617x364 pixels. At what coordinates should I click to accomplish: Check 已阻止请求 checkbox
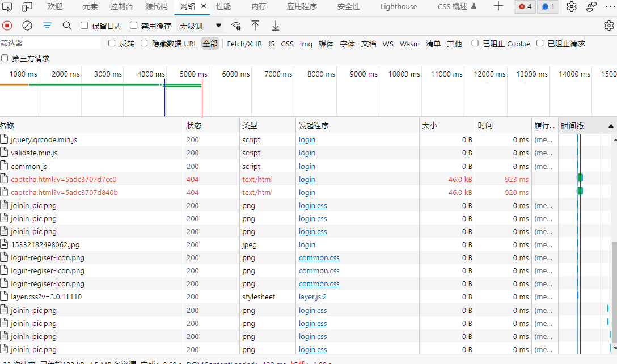tap(540, 43)
